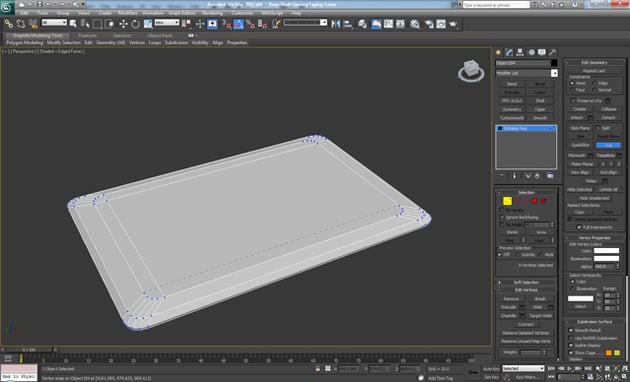Enable the By Vertex checkbox
Image resolution: width=630 pixels, height=382 pixels.
coord(502,210)
